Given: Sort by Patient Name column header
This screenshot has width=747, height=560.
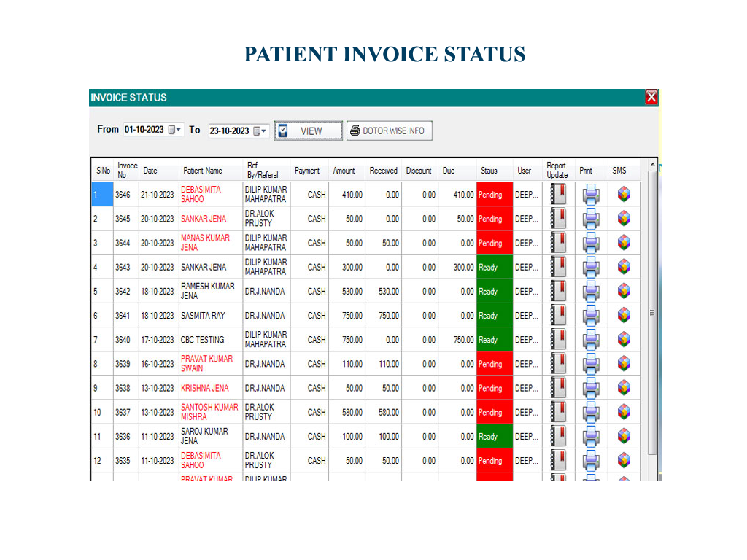Looking at the screenshot, I should click(203, 171).
